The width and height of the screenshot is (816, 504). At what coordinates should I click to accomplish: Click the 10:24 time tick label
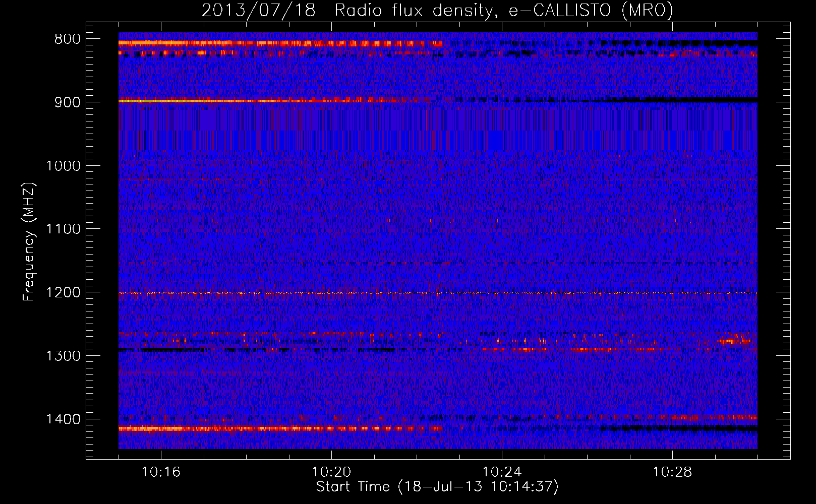(502, 472)
